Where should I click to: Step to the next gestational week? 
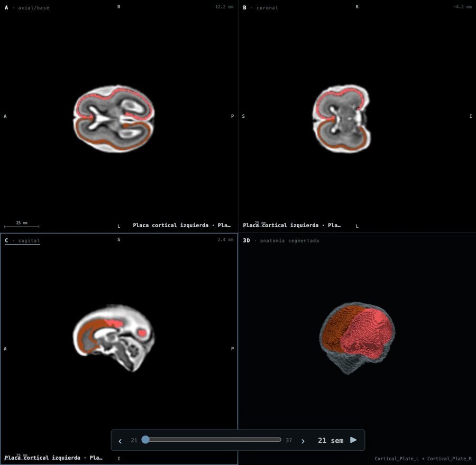pyautogui.click(x=303, y=441)
